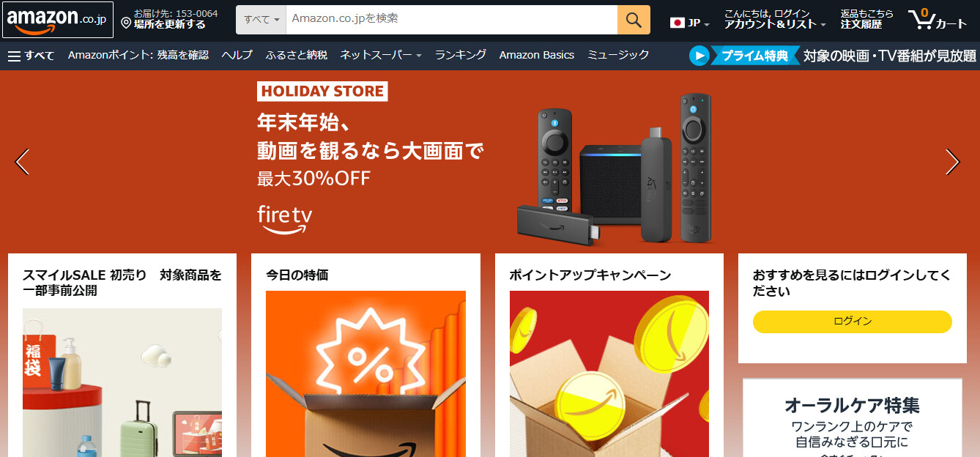980x457 pixels.
Task: Click the yellow ログイン button
Action: pos(853,322)
